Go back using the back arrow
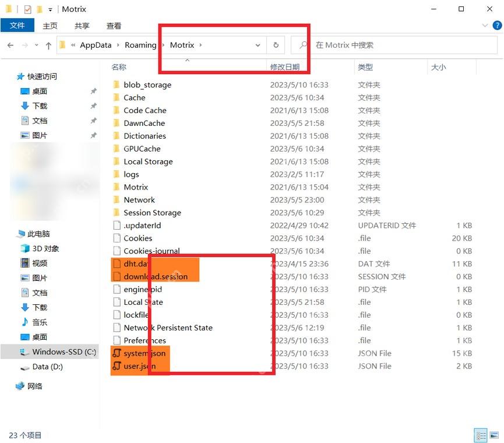The width and height of the screenshot is (504, 443). pos(10,45)
